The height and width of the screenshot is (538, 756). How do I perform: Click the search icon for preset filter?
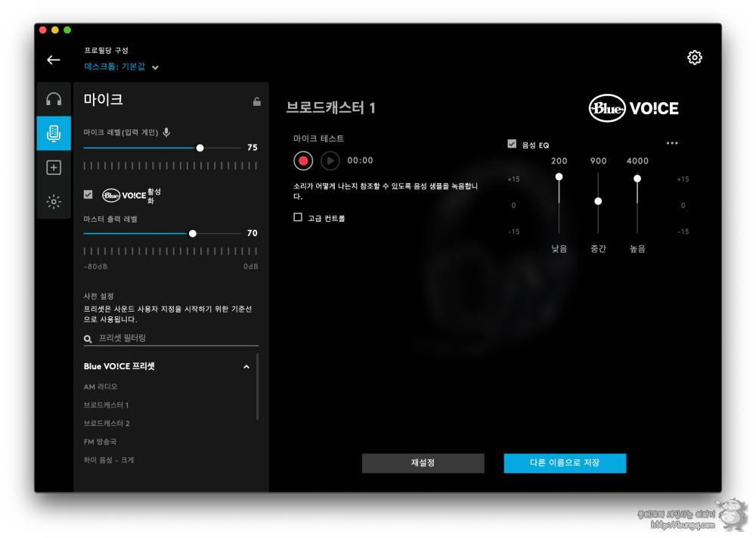click(88, 339)
